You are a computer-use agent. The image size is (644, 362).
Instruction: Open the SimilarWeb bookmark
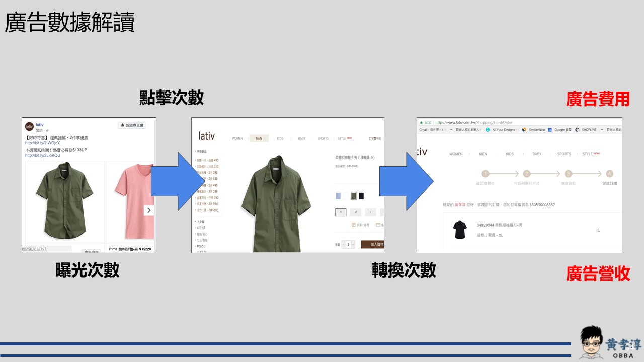[x=533, y=129]
